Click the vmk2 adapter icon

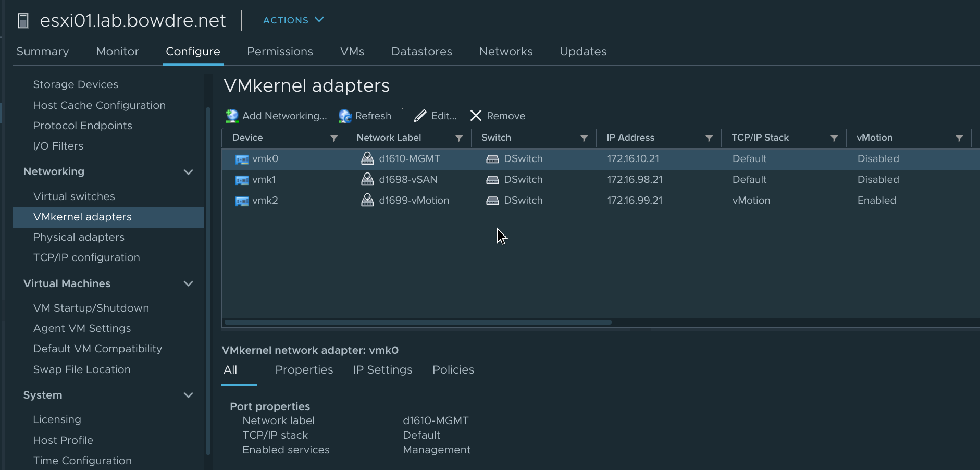tap(242, 201)
